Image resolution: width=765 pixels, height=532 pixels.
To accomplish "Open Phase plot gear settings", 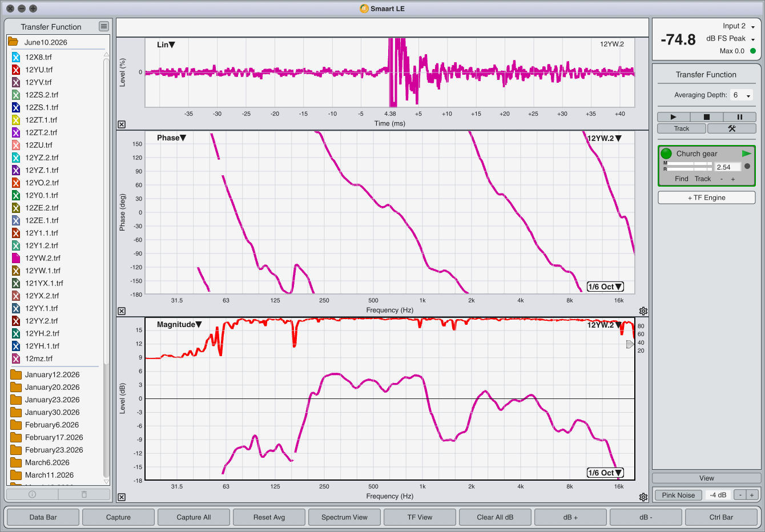I will [643, 311].
